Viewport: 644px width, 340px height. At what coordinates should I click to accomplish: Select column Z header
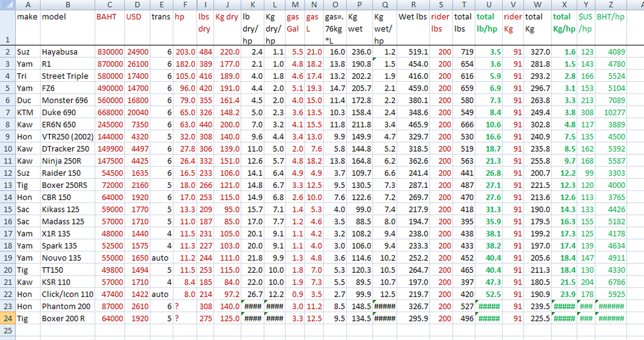click(611, 5)
